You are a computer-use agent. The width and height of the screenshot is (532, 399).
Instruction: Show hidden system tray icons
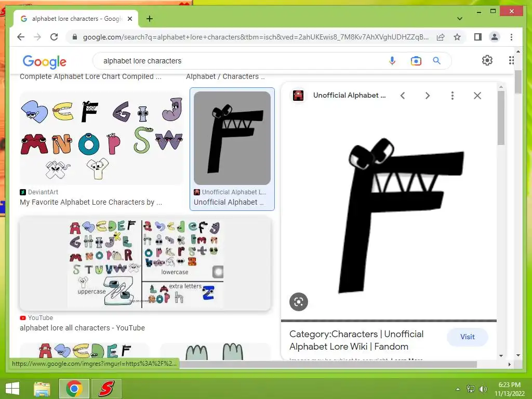coord(458,389)
